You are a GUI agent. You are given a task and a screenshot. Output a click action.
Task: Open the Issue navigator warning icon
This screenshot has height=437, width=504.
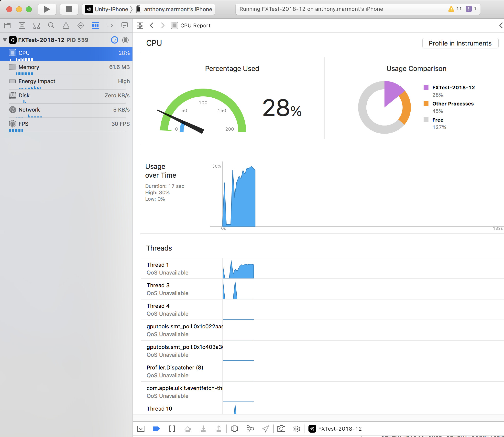pyautogui.click(x=66, y=25)
